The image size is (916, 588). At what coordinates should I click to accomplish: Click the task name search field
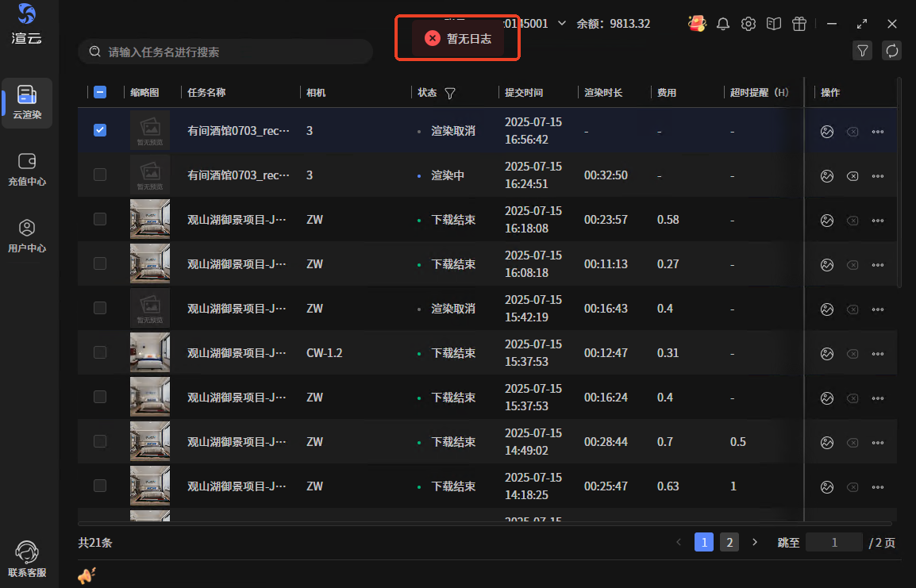click(x=230, y=52)
